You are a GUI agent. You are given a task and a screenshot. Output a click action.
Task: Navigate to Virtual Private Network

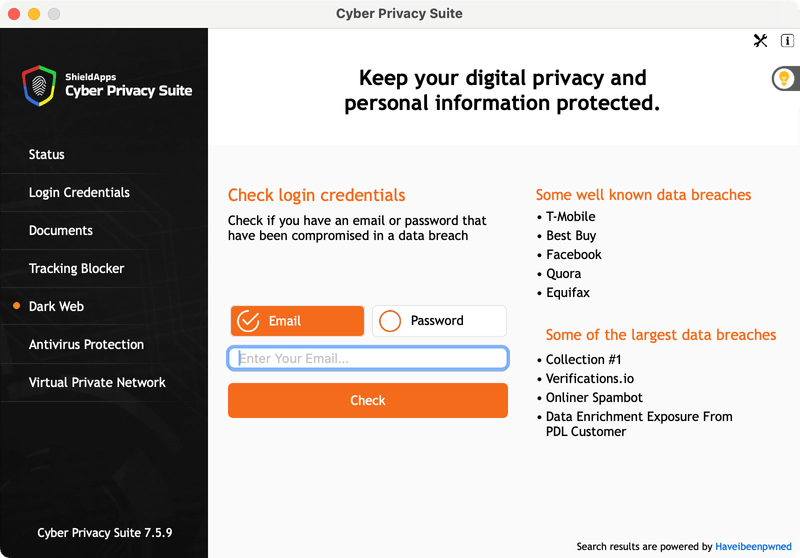point(97,383)
